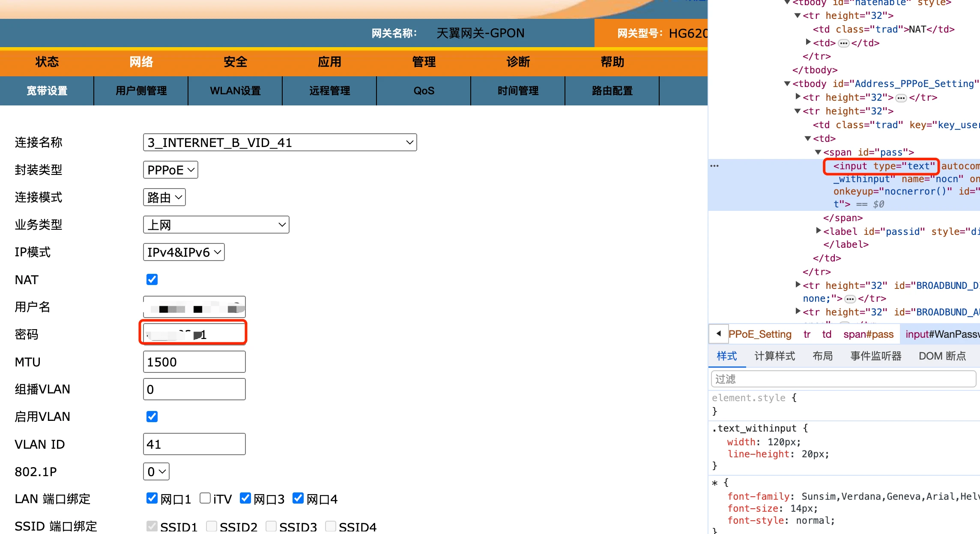Image resolution: width=980 pixels, height=534 pixels.
Task: Open the WLAN设置 tab
Action: (x=235, y=91)
